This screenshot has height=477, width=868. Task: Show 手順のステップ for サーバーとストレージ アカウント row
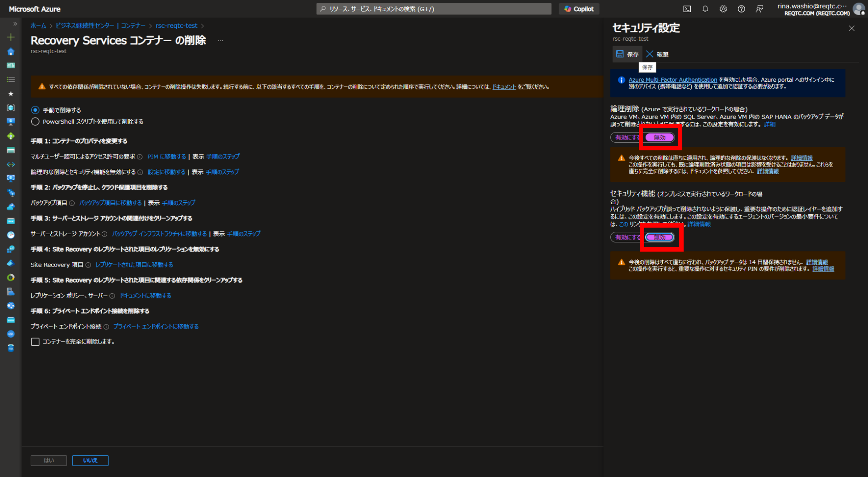(x=244, y=234)
